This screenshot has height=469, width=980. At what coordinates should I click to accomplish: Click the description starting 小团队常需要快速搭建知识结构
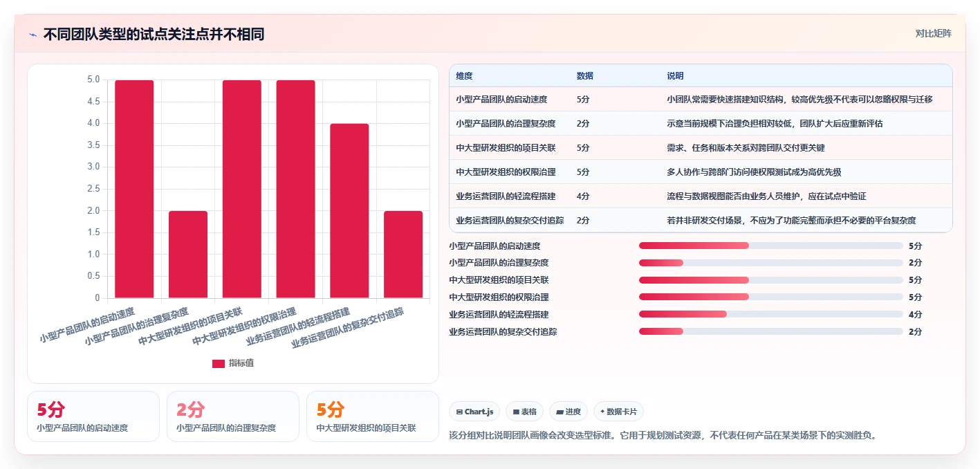click(799, 100)
